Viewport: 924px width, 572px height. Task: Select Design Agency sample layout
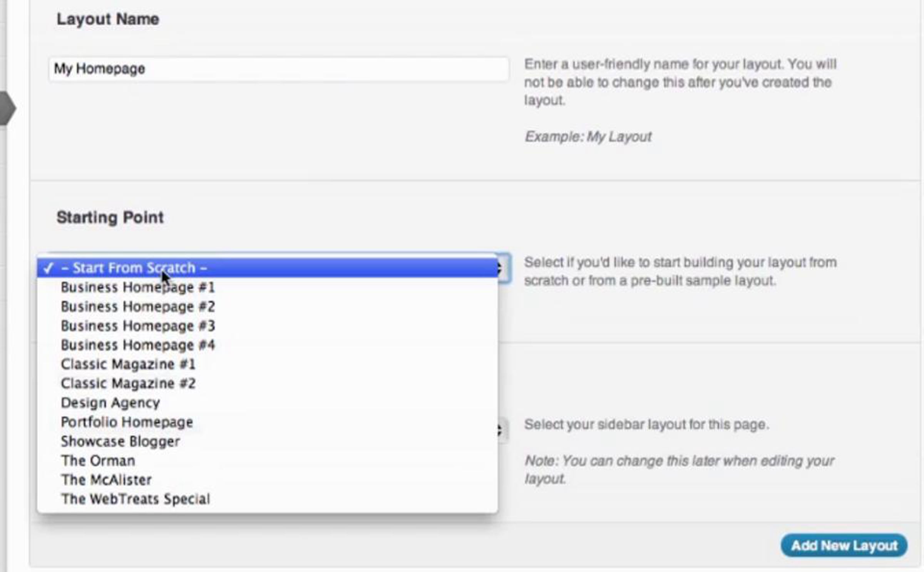tap(268, 403)
